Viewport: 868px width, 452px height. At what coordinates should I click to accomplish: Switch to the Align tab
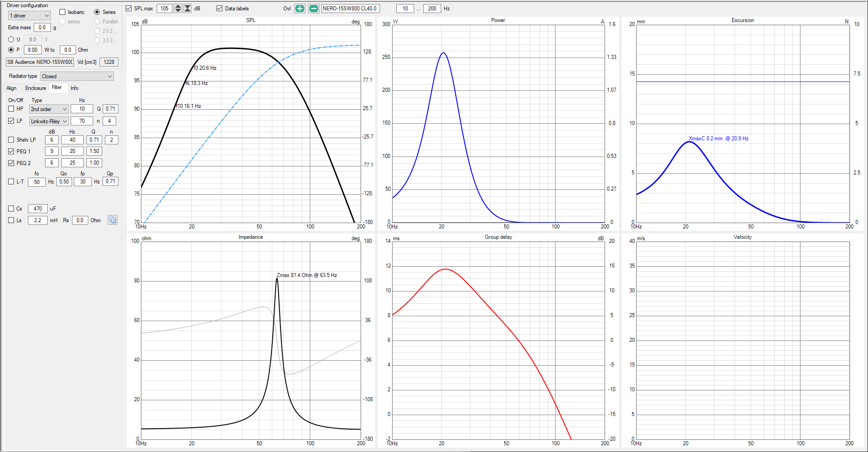(x=12, y=88)
